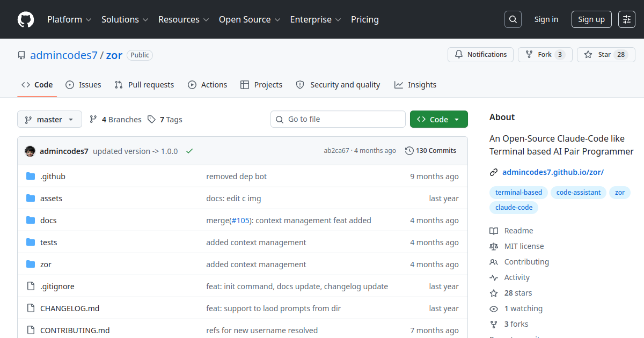Open Readme via the book icon

pos(494,231)
